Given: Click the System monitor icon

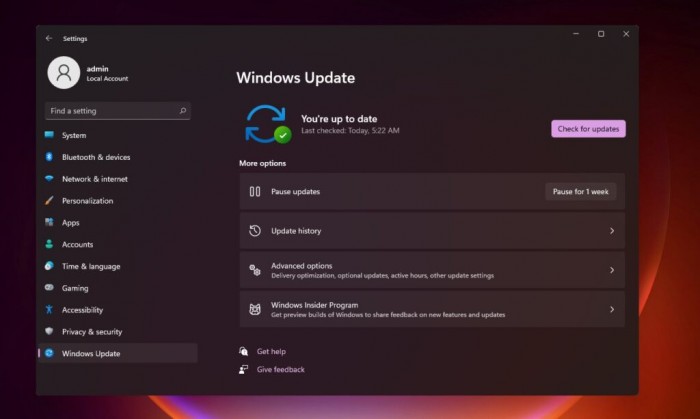Looking at the screenshot, I should (x=49, y=135).
